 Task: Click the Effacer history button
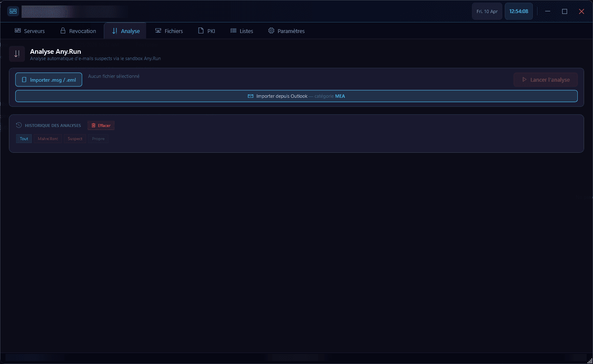[x=101, y=125]
